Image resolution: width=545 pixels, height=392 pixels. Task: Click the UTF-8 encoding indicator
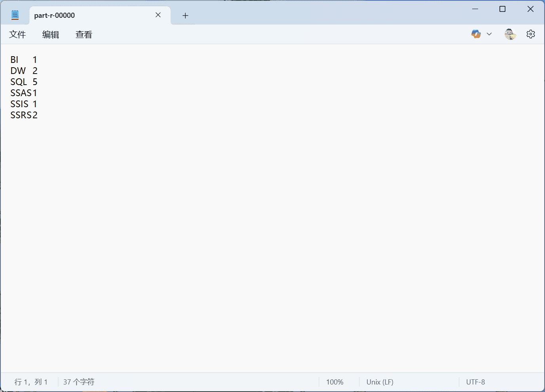click(475, 382)
